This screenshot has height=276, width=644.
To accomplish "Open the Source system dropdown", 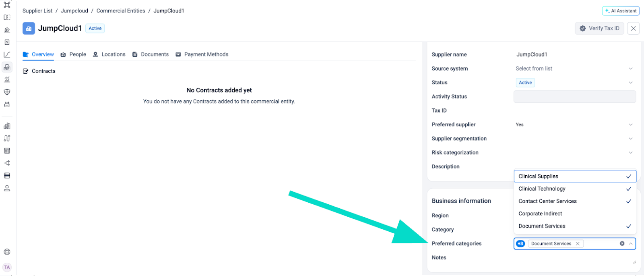I will (x=574, y=68).
